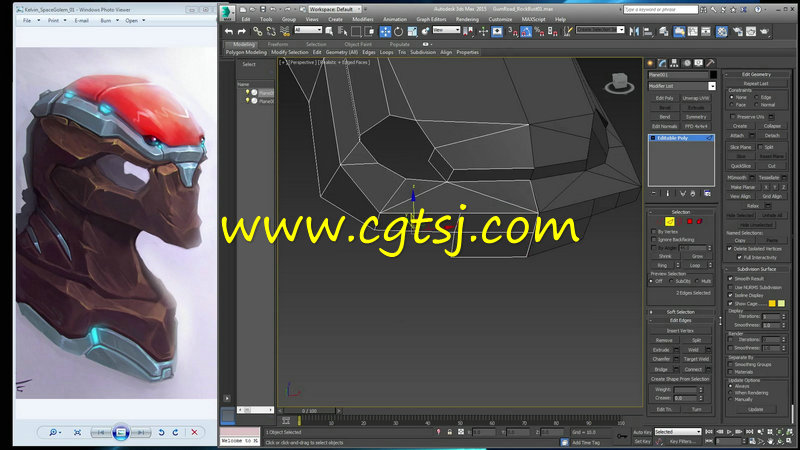
Task: Click the Connect button in Edit Edges
Action: [x=693, y=369]
